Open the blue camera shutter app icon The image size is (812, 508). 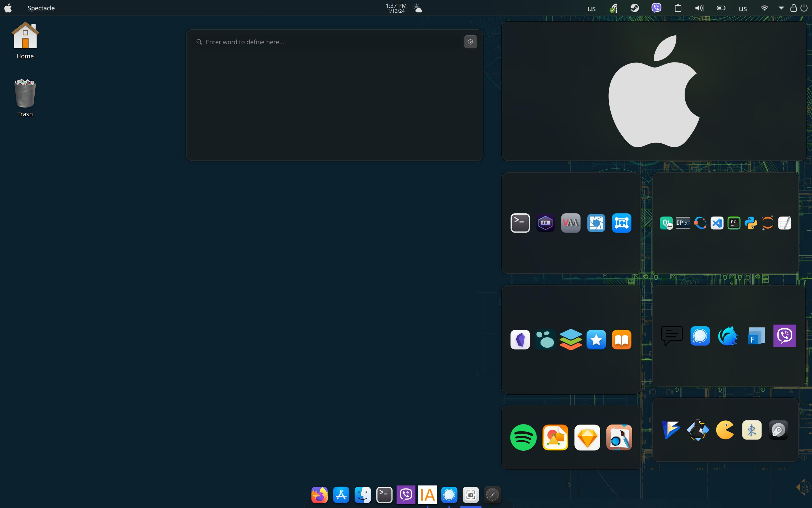[x=596, y=223]
